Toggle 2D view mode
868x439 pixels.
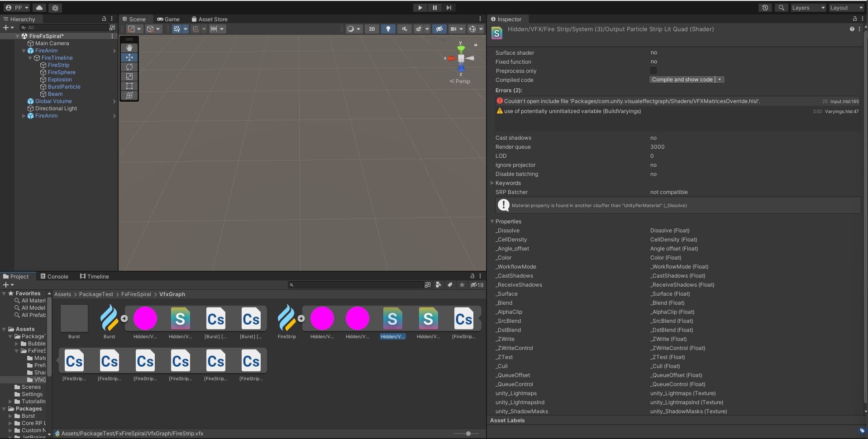tap(372, 28)
